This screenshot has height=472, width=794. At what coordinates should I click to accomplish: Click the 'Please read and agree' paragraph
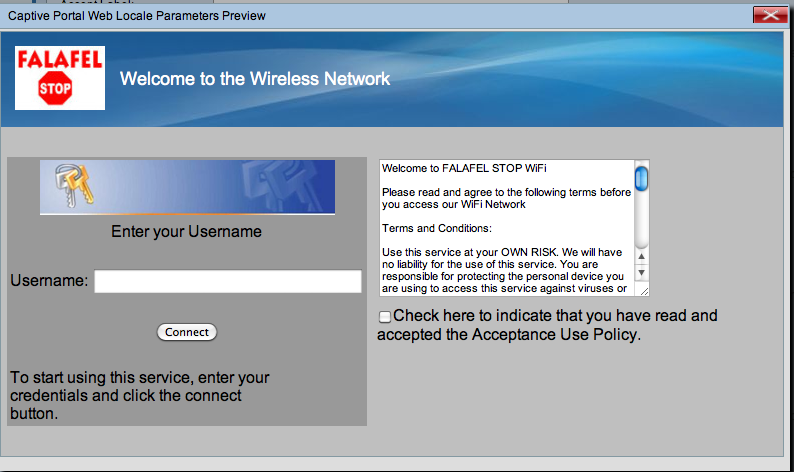click(506, 199)
